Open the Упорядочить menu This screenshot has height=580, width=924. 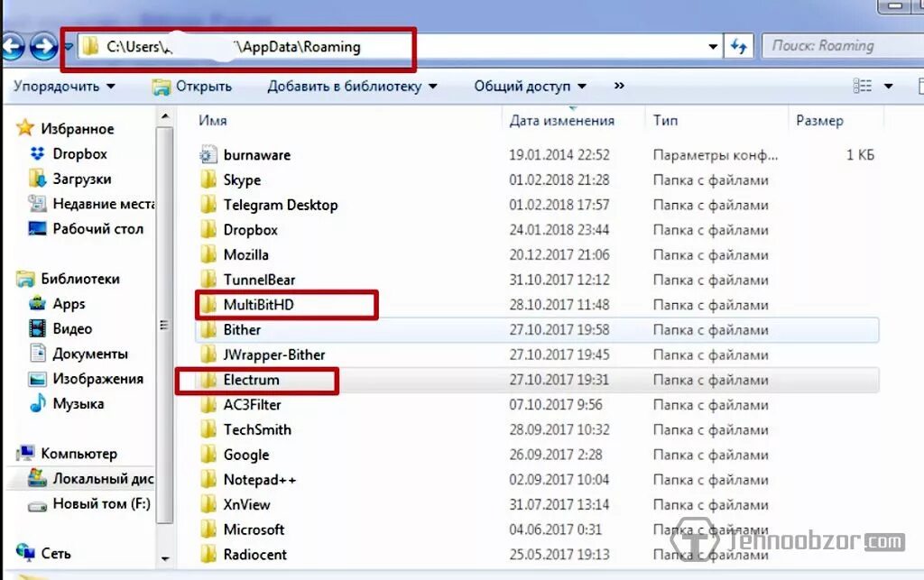click(64, 86)
